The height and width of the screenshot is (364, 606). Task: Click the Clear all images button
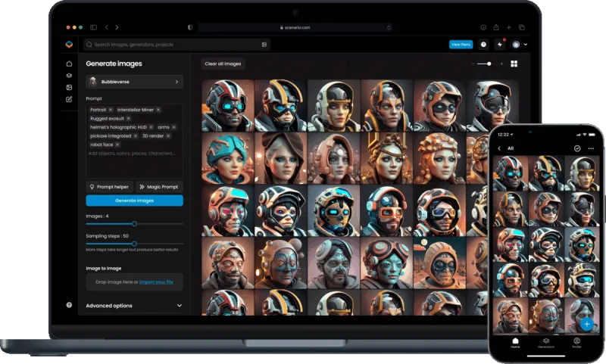pos(223,64)
